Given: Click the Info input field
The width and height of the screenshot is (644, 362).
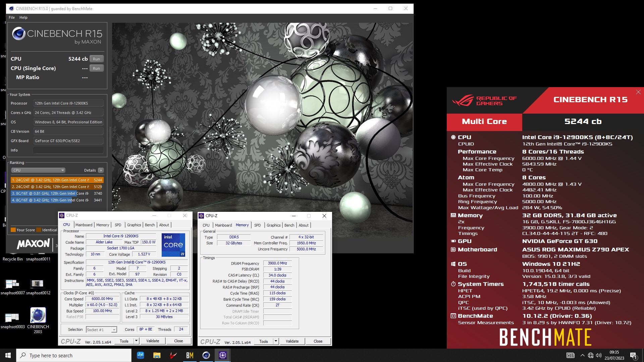Looking at the screenshot, I should (68, 150).
